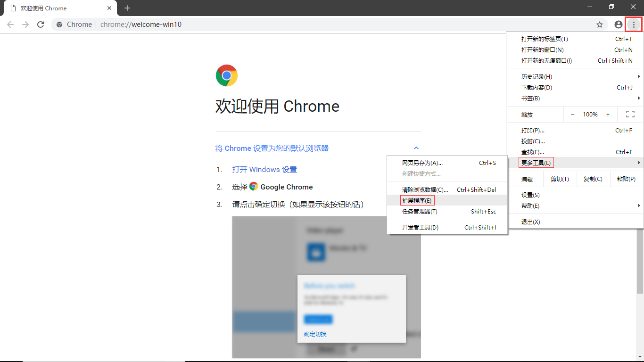
Task: Reload the current page
Action: click(41, 25)
